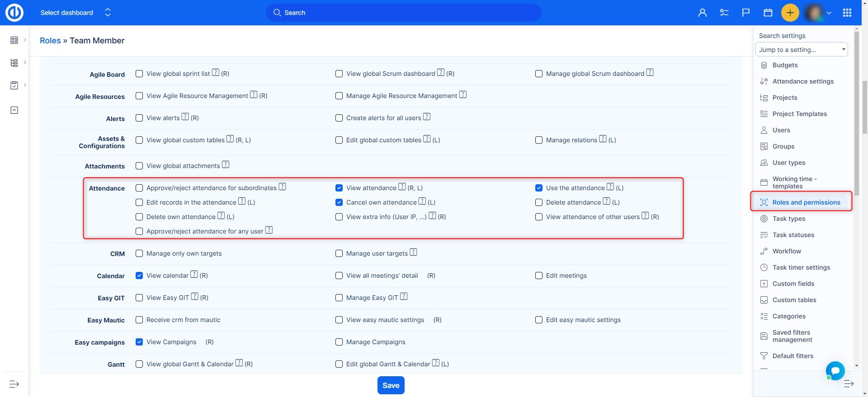Open Roles and permissions settings item
Viewport: 868px width, 397px height.
click(806, 202)
